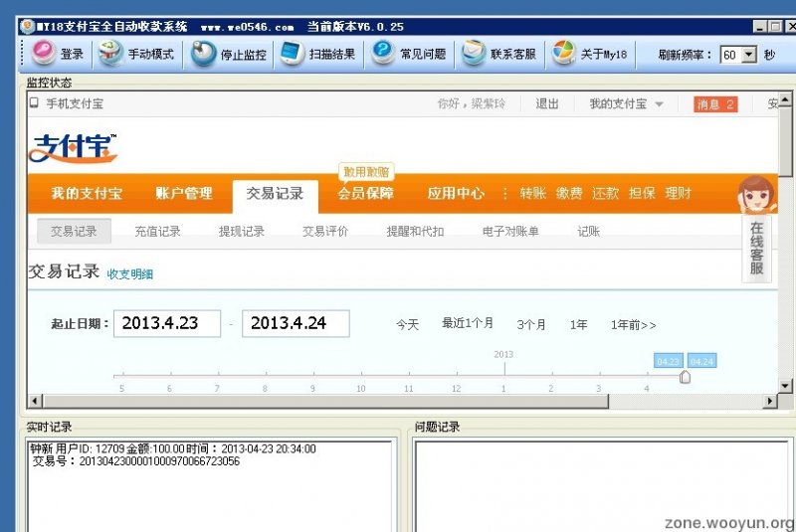This screenshot has width=796, height=532.
Task: Click the application icon in title bar
Action: (x=28, y=26)
